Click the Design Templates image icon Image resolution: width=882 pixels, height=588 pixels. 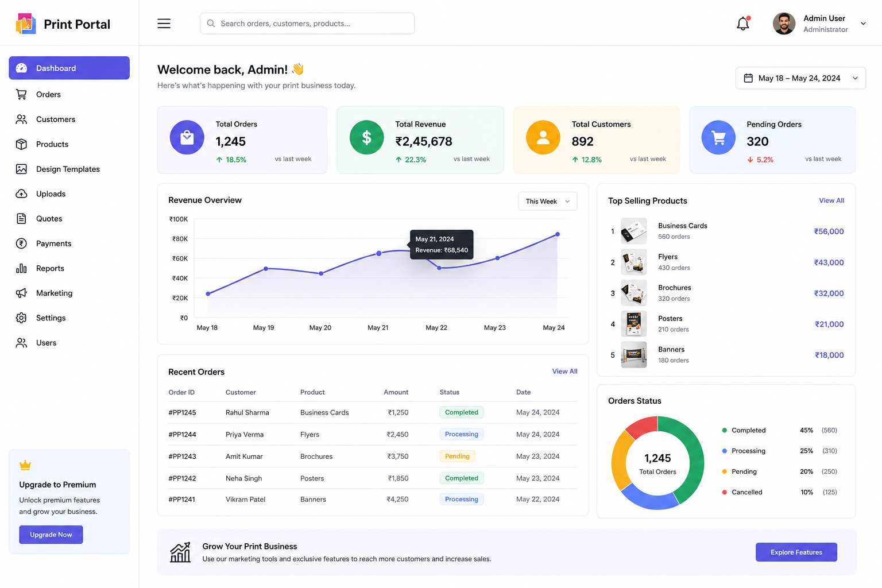21,169
